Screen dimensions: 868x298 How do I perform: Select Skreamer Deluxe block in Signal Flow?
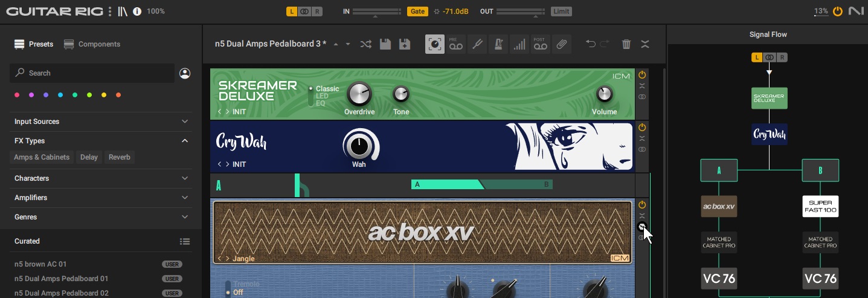click(x=769, y=98)
